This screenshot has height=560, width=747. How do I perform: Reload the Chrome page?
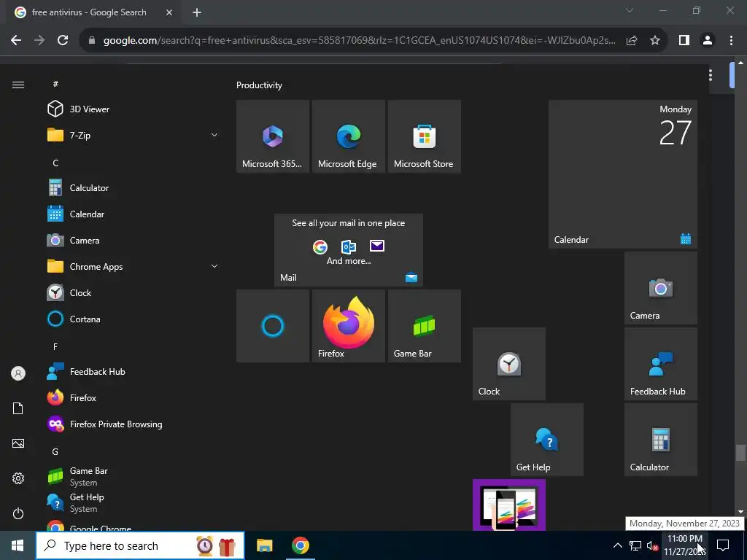point(63,41)
